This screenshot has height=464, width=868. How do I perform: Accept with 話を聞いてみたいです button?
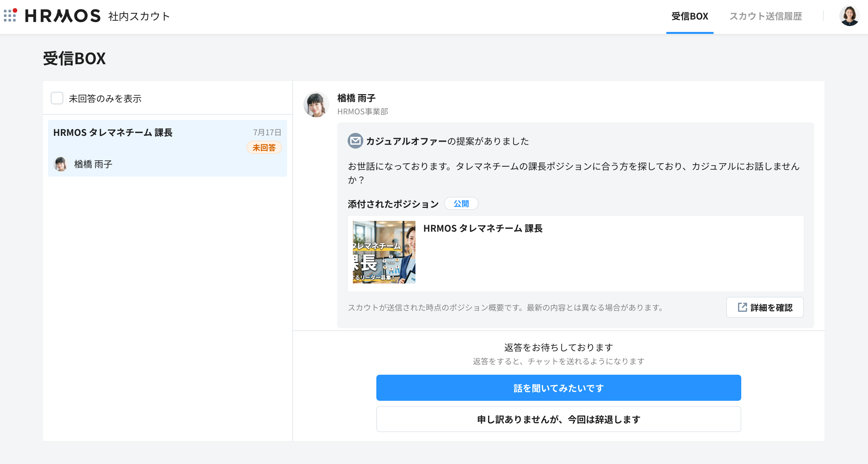[558, 388]
